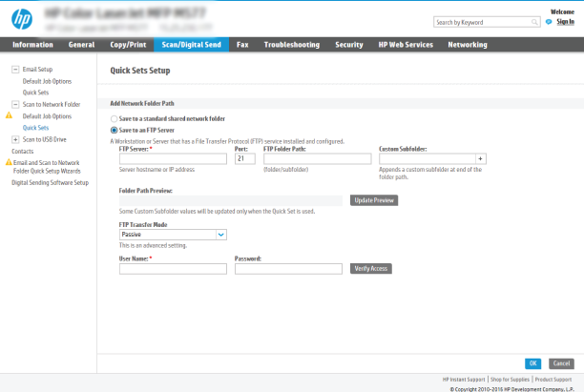Click the HP logo icon
Image resolution: width=584 pixels, height=392 pixels.
point(21,17)
